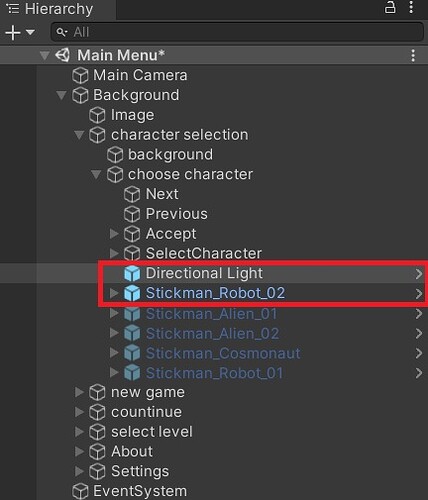Select the Stickman_Robot_01 prefab item
The image size is (428, 500).
click(214, 373)
